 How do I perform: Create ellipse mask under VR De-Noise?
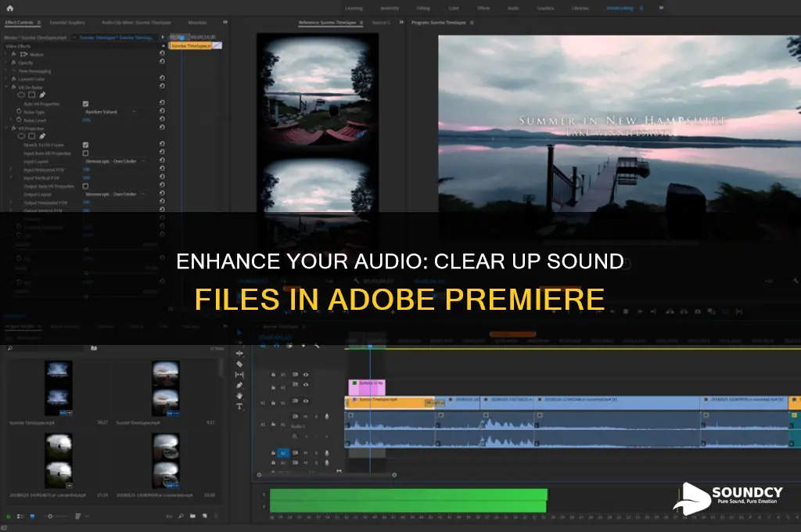[21, 95]
